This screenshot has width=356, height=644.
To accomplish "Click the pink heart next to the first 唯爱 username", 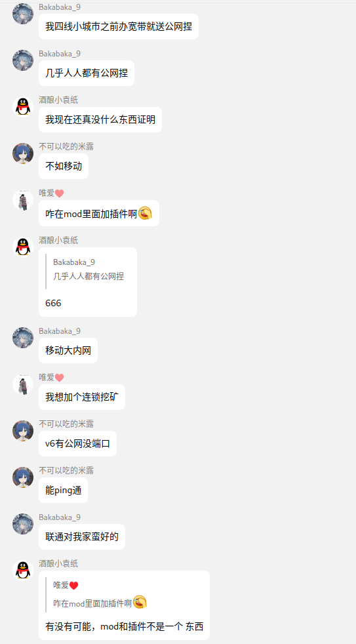I will tap(59, 193).
